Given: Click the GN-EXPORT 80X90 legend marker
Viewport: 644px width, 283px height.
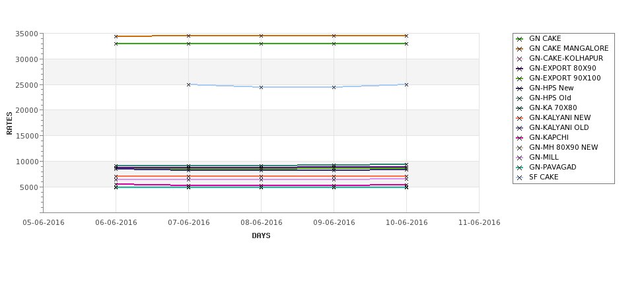Looking at the screenshot, I should [519, 69].
